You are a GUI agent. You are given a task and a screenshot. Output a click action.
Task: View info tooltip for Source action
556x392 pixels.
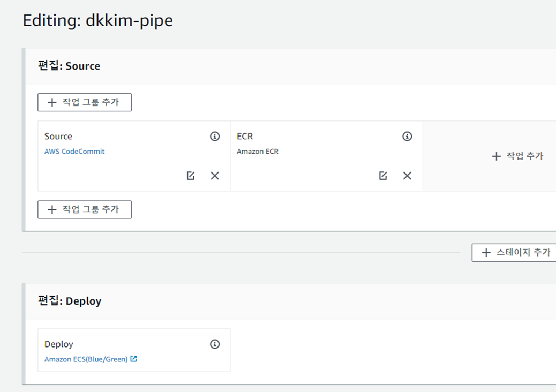(x=215, y=137)
